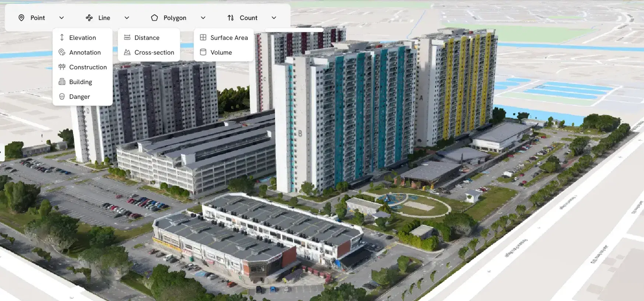The image size is (644, 301).
Task: Expand the Point dropdown chevron
Action: pos(62,18)
